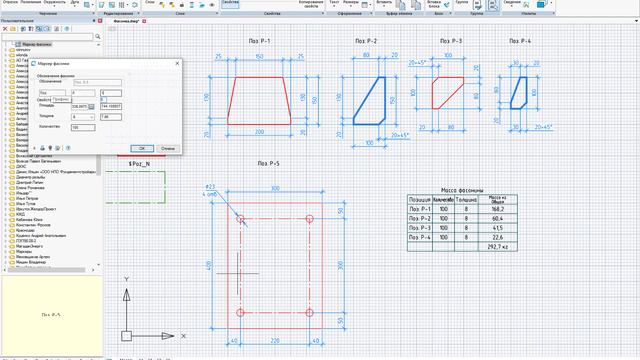Close the Пользовательские panel
640x360 pixels.
pos(100,21)
